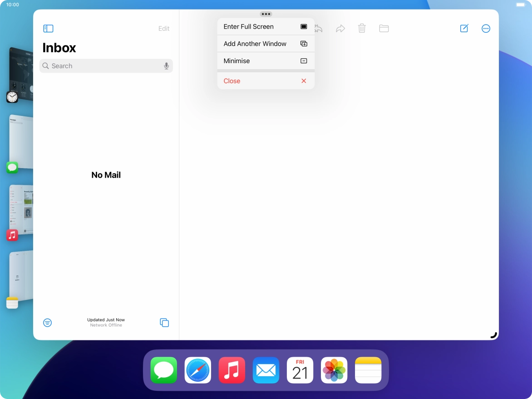Tap the Edit button above the Inbox
532x399 pixels.
164,28
